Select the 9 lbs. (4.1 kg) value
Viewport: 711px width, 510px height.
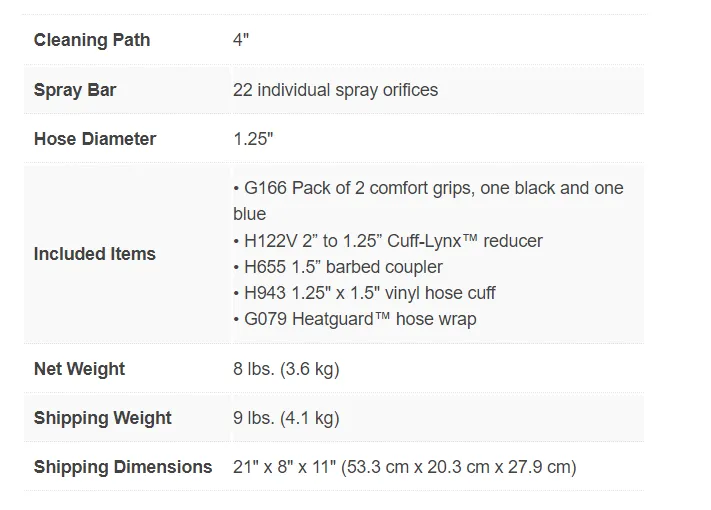(x=286, y=418)
